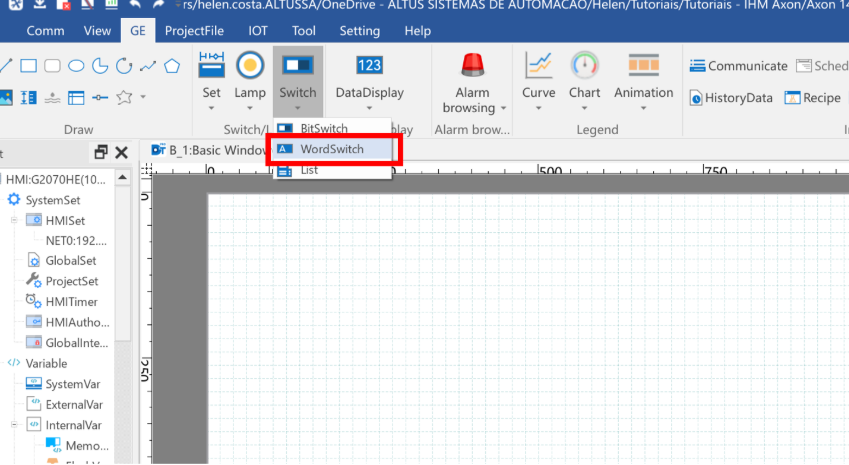Close the project tree panel
This screenshot has height=465, width=849.
click(121, 152)
